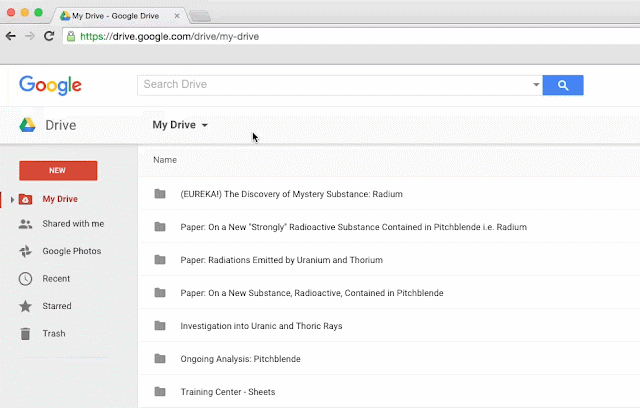Click folder icon of Uranium and Thorium paper

point(160,260)
